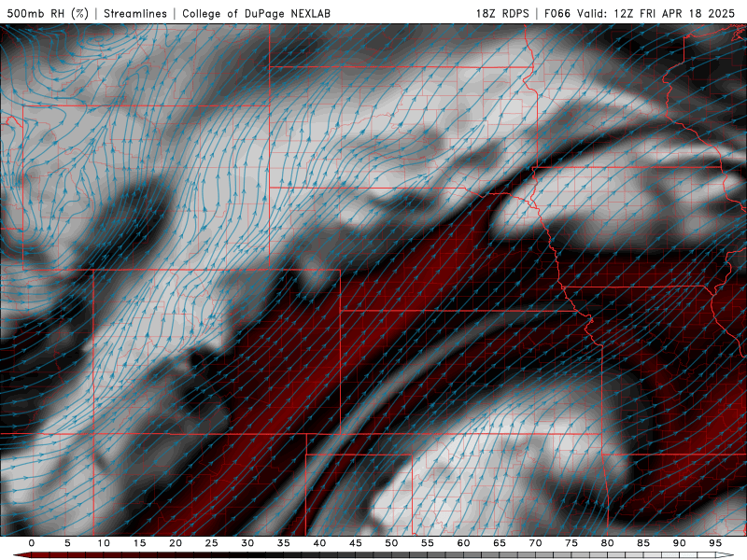Click the '45' label on color scale
The height and width of the screenshot is (560, 747).
coord(356,543)
